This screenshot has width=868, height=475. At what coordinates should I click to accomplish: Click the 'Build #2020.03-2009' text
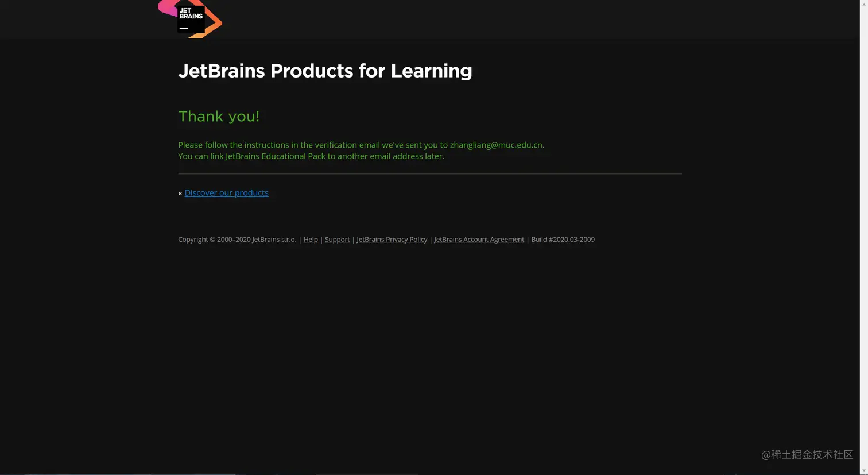click(x=563, y=240)
